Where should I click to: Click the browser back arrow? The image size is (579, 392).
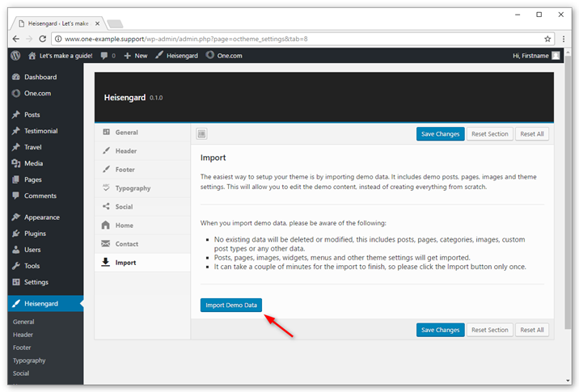pyautogui.click(x=16, y=39)
